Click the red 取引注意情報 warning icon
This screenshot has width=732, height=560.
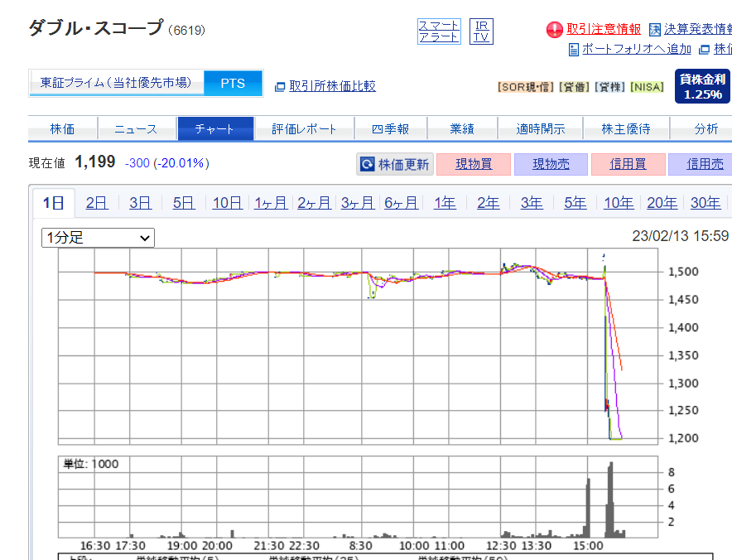(x=554, y=30)
